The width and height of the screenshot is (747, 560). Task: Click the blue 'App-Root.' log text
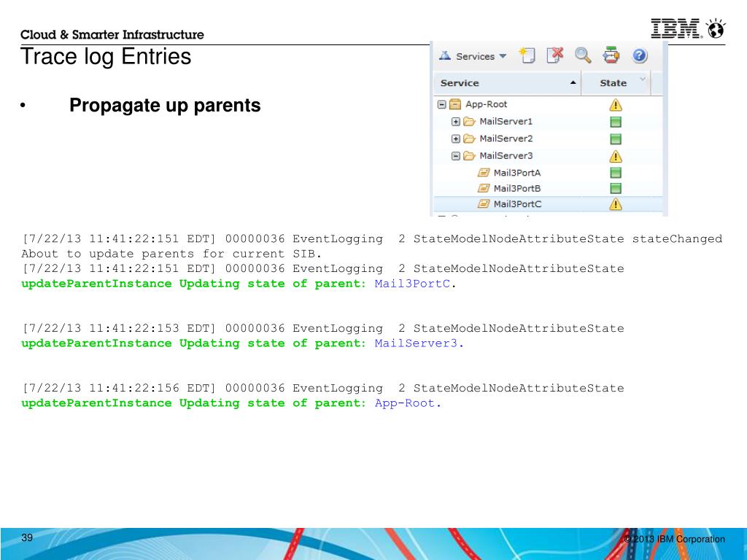pos(408,403)
